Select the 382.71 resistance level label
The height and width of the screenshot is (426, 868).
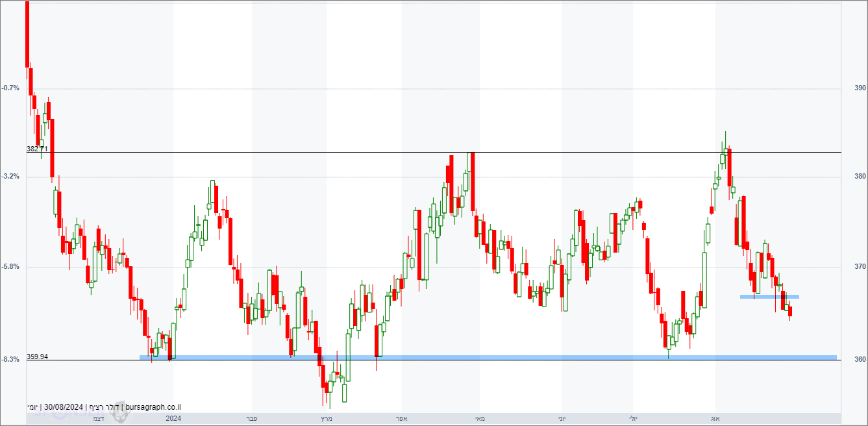pyautogui.click(x=37, y=149)
